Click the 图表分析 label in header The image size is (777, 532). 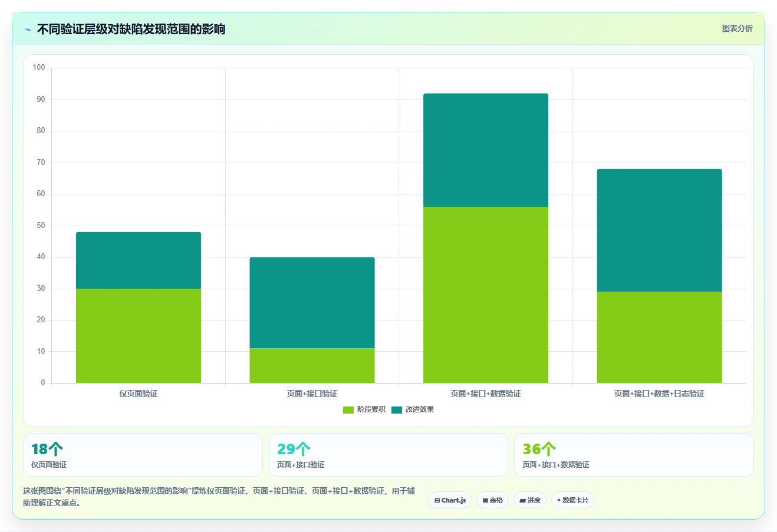coord(737,28)
